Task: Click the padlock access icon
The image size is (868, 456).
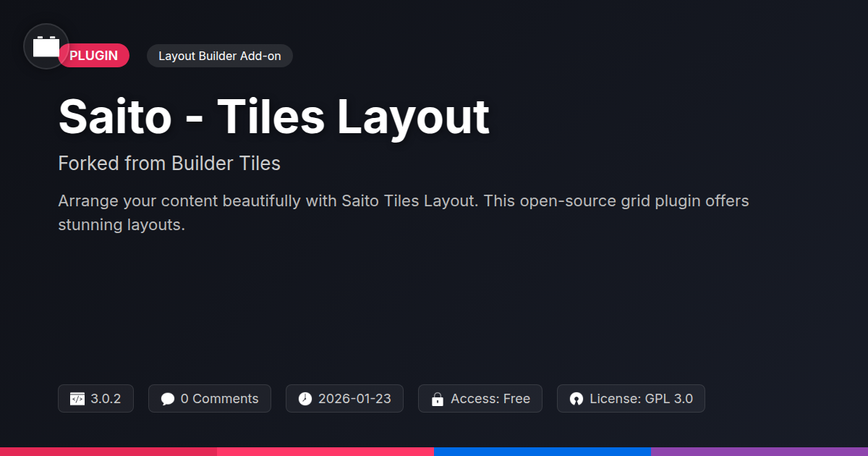Action: click(x=438, y=399)
